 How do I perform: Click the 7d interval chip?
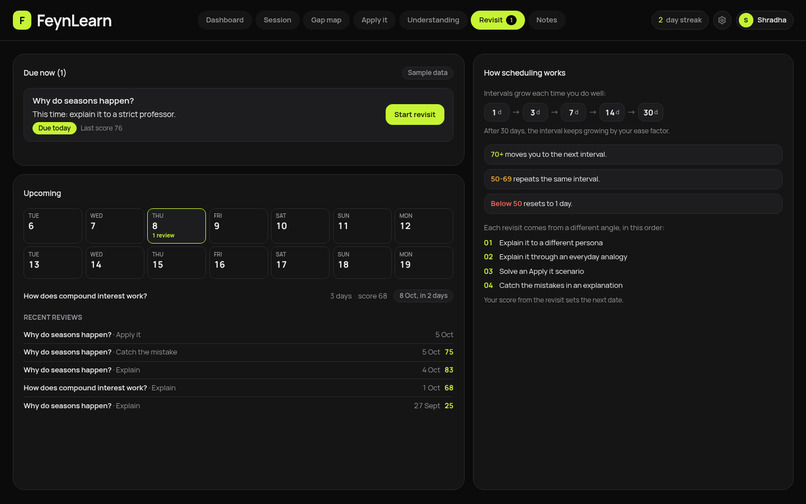574,112
